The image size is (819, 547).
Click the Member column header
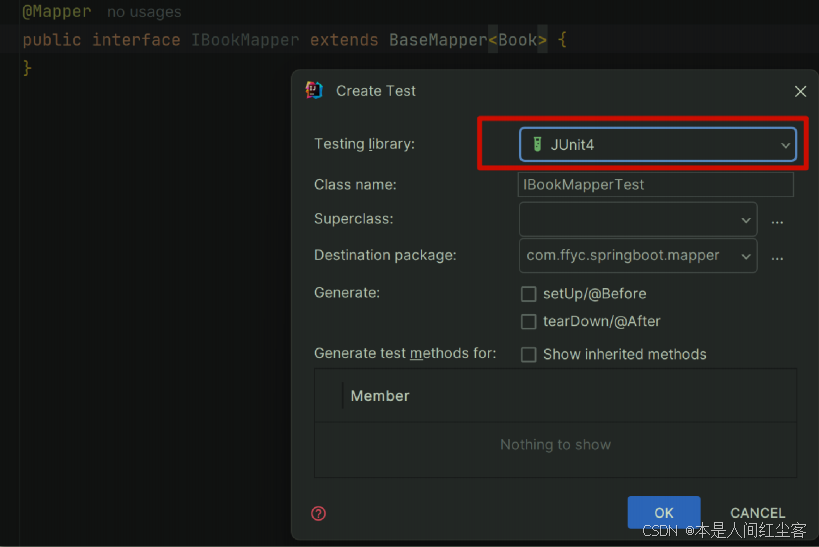coord(380,396)
